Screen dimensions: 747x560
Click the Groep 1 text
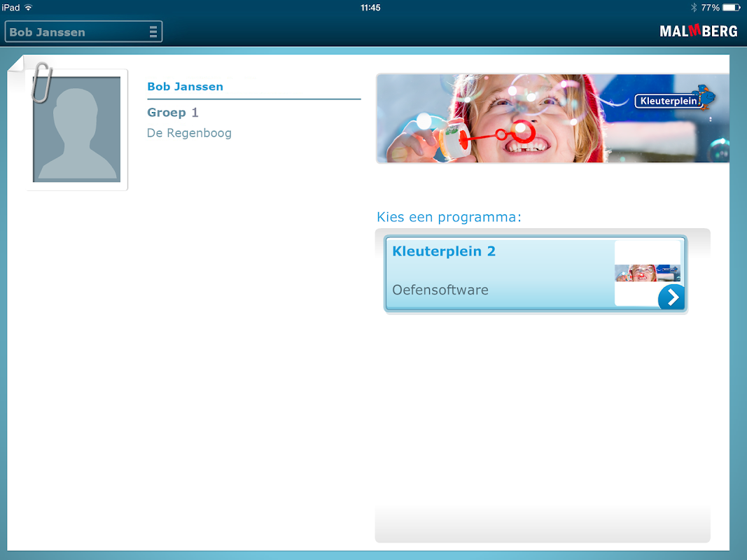(172, 113)
